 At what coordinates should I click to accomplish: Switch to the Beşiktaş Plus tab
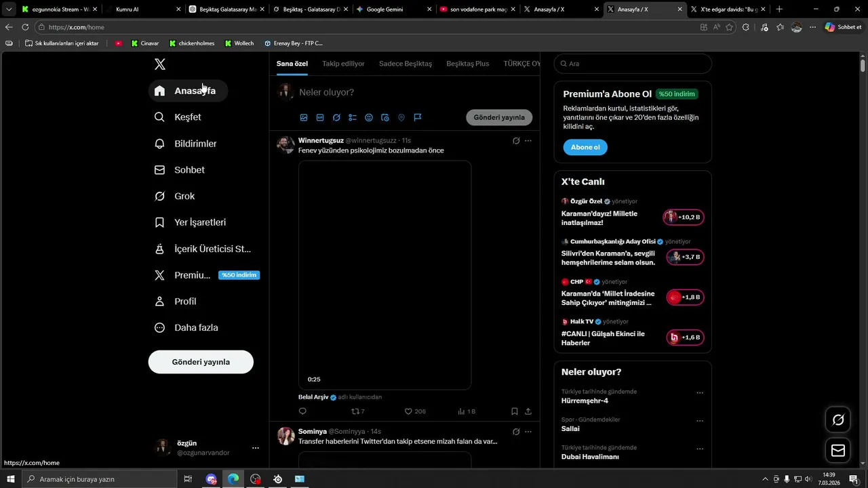click(x=468, y=64)
